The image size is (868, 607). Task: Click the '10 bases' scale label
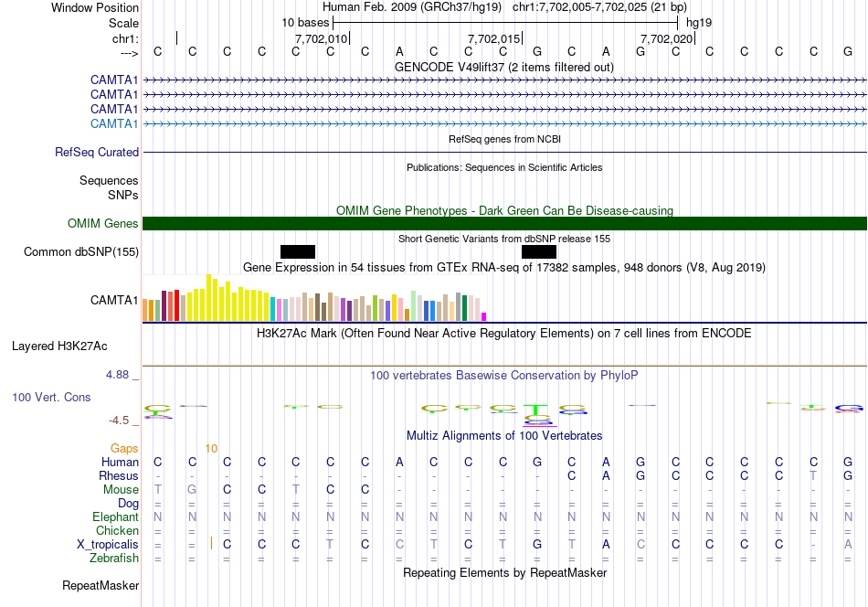point(305,23)
